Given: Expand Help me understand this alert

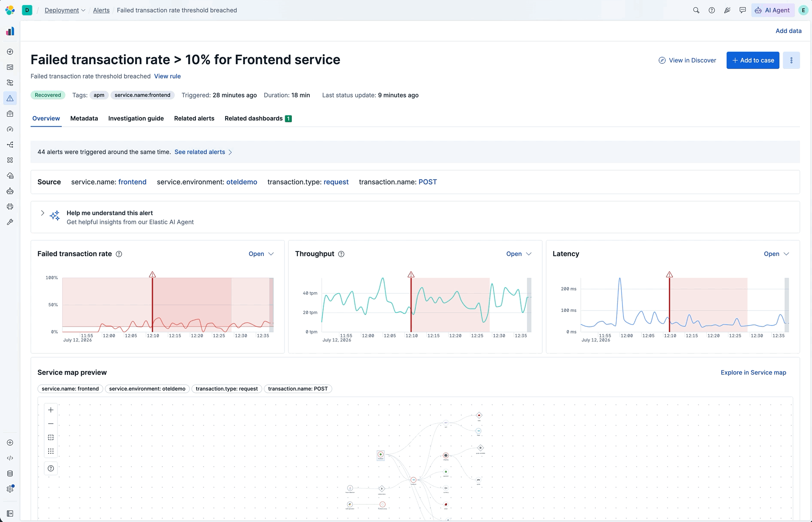Looking at the screenshot, I should click(43, 213).
